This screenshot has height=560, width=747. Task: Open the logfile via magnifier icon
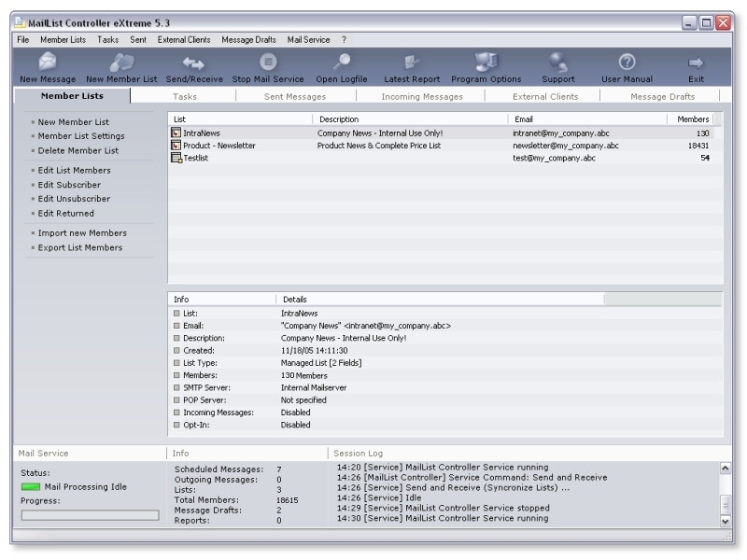click(x=342, y=62)
